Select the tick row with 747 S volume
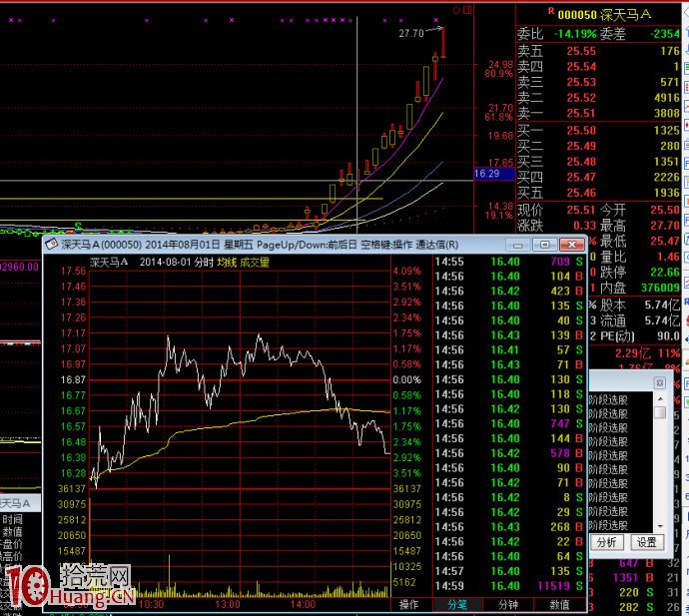689x616 pixels. (509, 424)
